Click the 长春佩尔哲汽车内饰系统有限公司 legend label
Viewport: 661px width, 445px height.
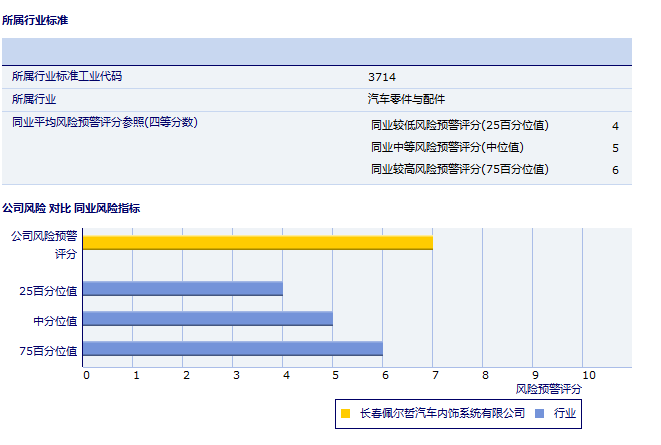pos(441,412)
